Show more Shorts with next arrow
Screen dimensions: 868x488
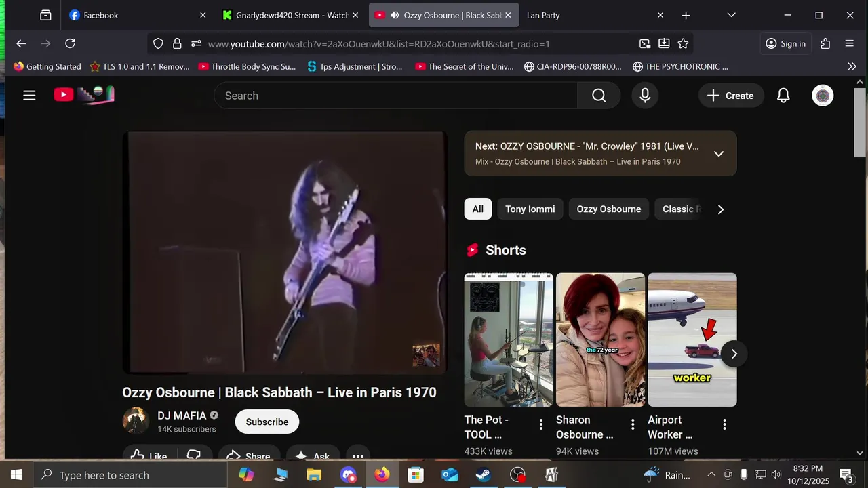[734, 354]
